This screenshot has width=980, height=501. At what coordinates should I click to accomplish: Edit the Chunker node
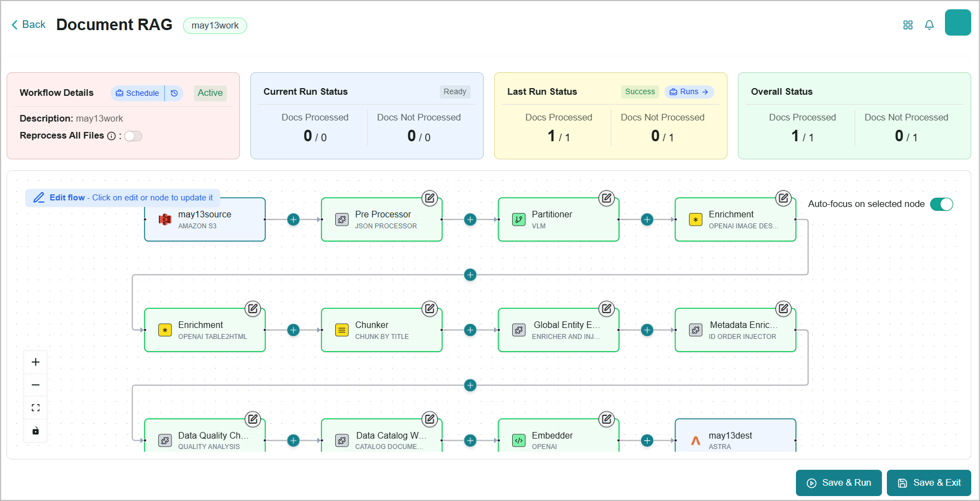430,309
